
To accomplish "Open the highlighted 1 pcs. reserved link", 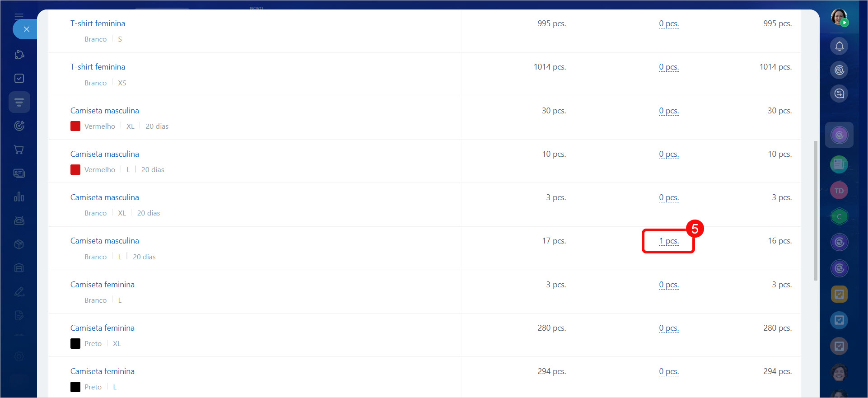I will pos(669,241).
